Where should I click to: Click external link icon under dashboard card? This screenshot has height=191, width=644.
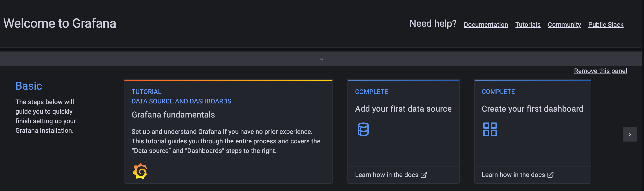tap(550, 175)
